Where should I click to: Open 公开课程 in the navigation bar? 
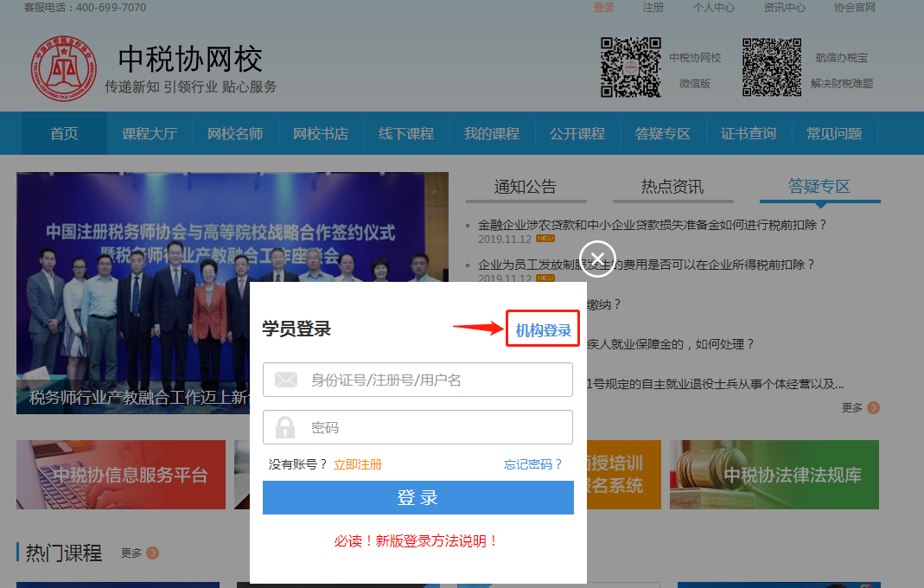(x=577, y=134)
